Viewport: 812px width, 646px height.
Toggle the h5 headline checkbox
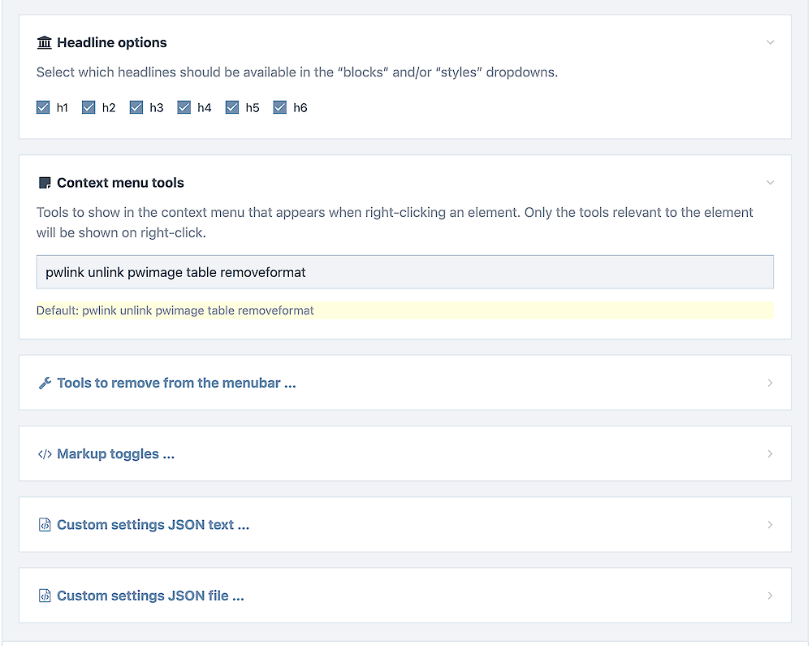click(x=232, y=107)
